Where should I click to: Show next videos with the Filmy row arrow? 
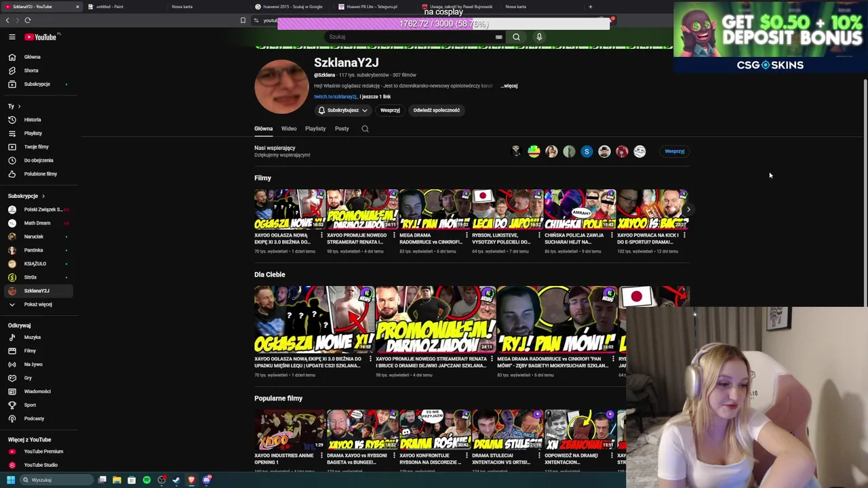688,209
